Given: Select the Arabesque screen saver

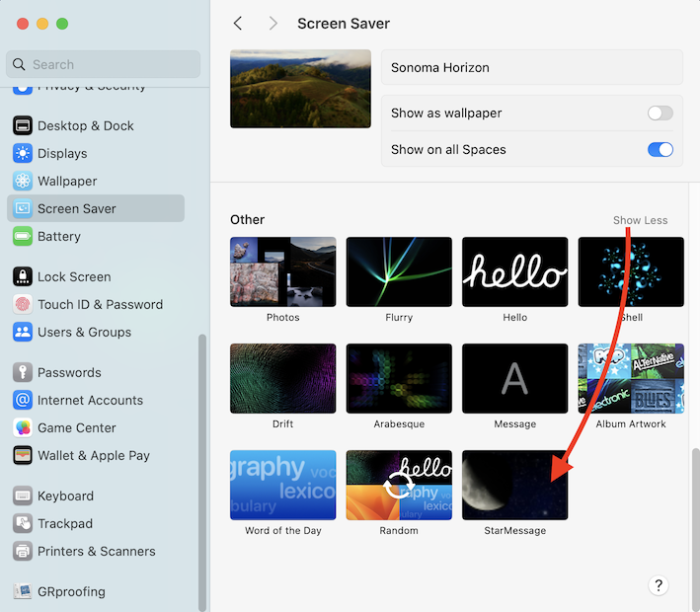Looking at the screenshot, I should [x=399, y=378].
